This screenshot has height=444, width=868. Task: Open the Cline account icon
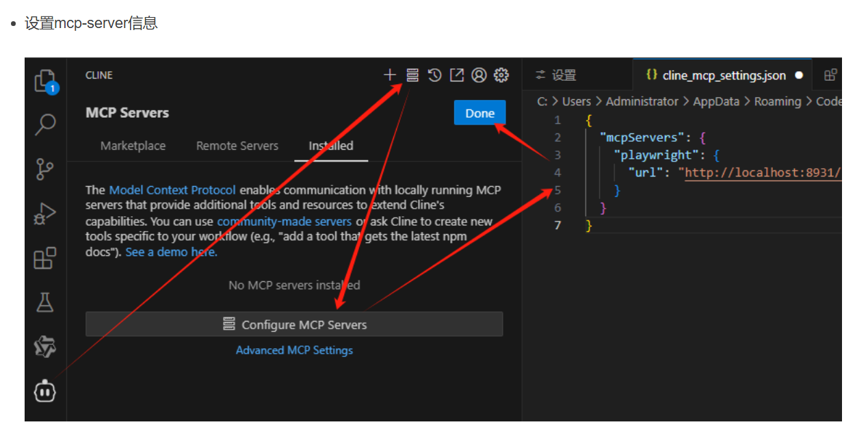point(479,75)
